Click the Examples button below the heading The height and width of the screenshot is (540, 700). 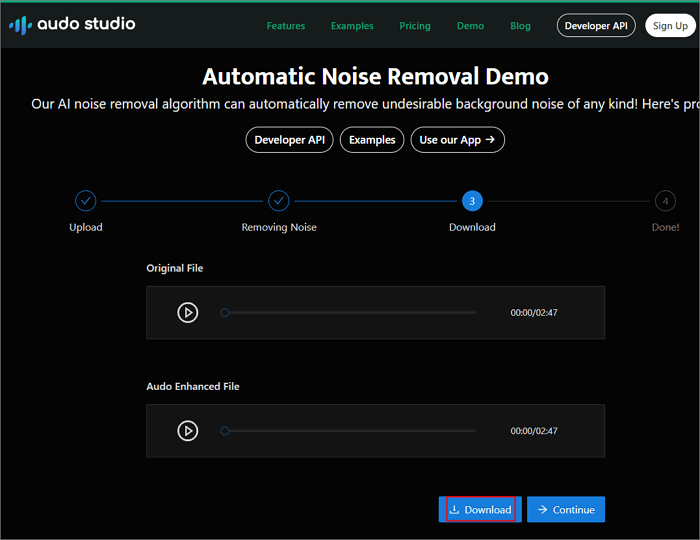coord(372,140)
